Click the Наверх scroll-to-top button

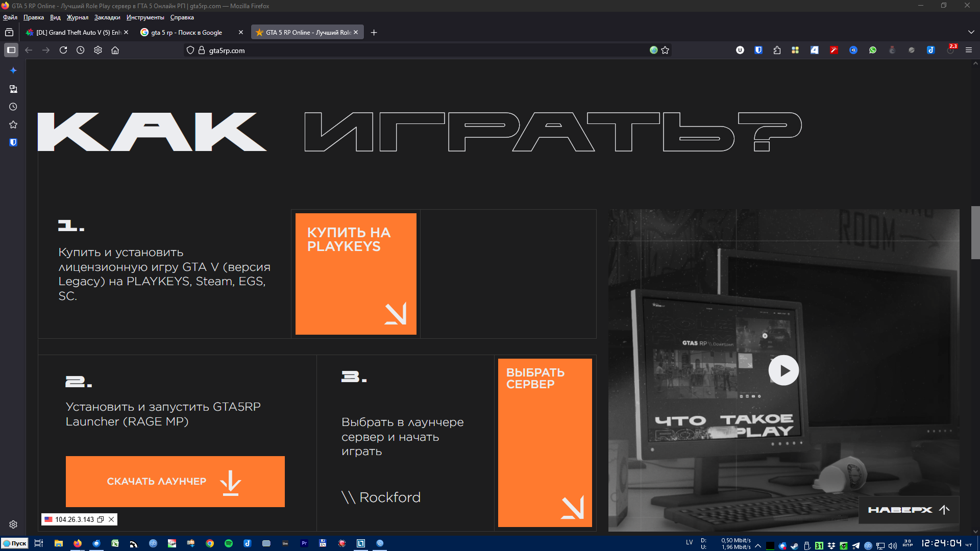[x=909, y=509]
